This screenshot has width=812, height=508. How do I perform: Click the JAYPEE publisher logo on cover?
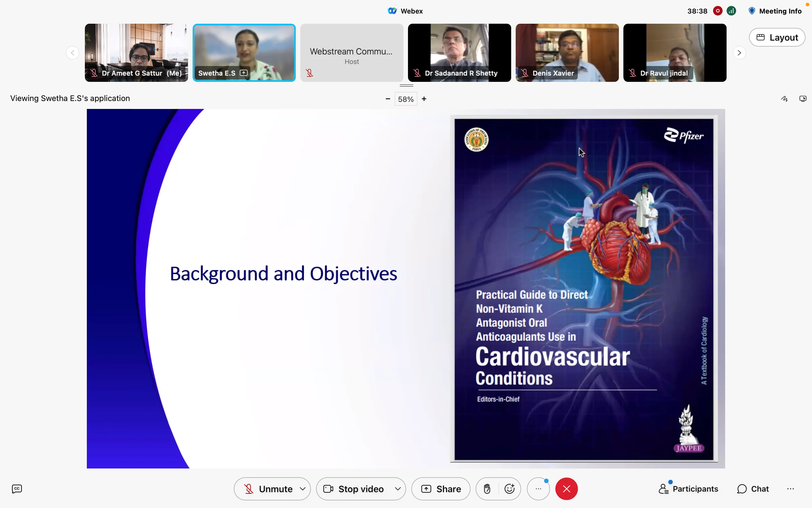click(689, 428)
